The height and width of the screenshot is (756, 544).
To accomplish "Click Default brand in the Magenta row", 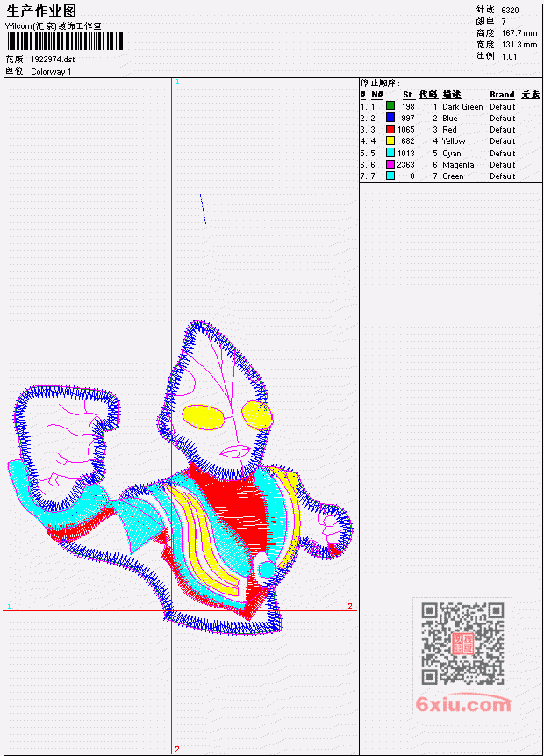I will [x=503, y=165].
